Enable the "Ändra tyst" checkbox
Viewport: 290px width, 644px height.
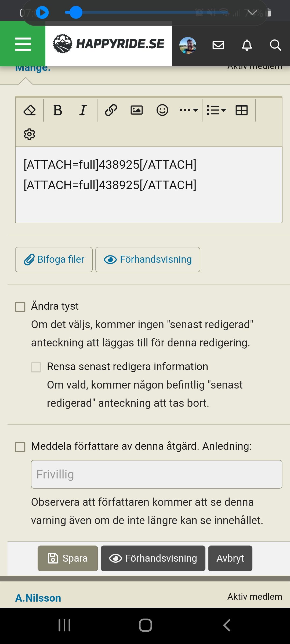tap(20, 307)
